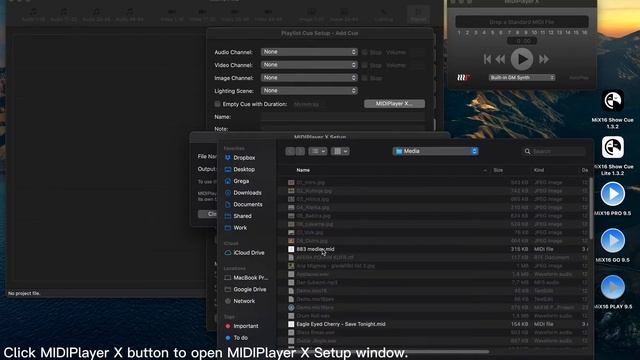The height and width of the screenshot is (360, 640).
Task: Toggle the Empty Cue with Duration checkbox
Action: pos(218,104)
